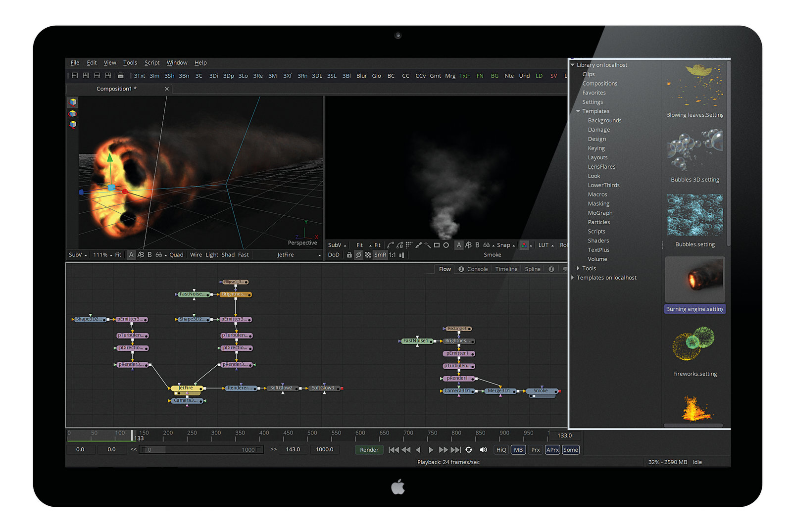The width and height of the screenshot is (792, 532).
Task: Select the 3D rotate tool icon
Action: 73,114
